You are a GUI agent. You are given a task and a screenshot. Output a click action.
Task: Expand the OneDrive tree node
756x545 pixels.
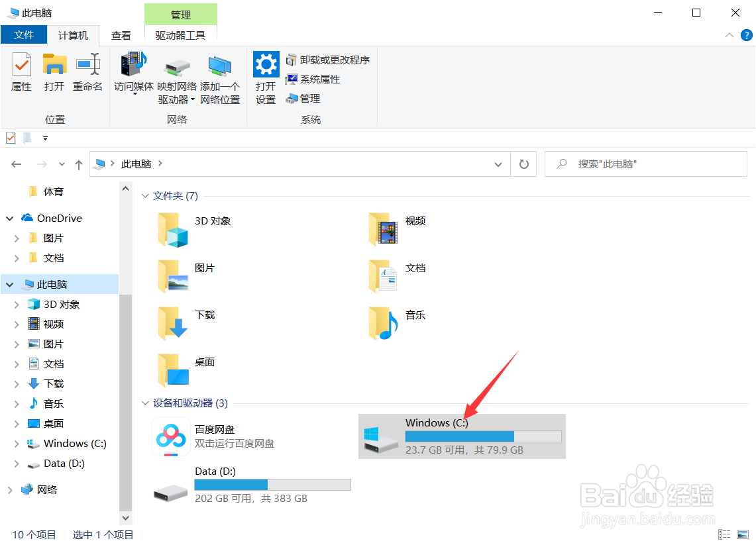point(9,218)
